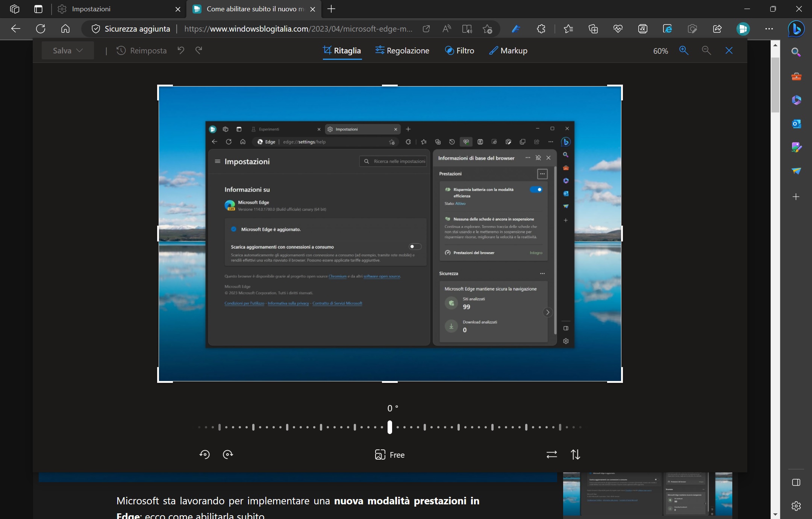This screenshot has width=812, height=519.
Task: Rotate image counterclockwise
Action: (x=205, y=454)
